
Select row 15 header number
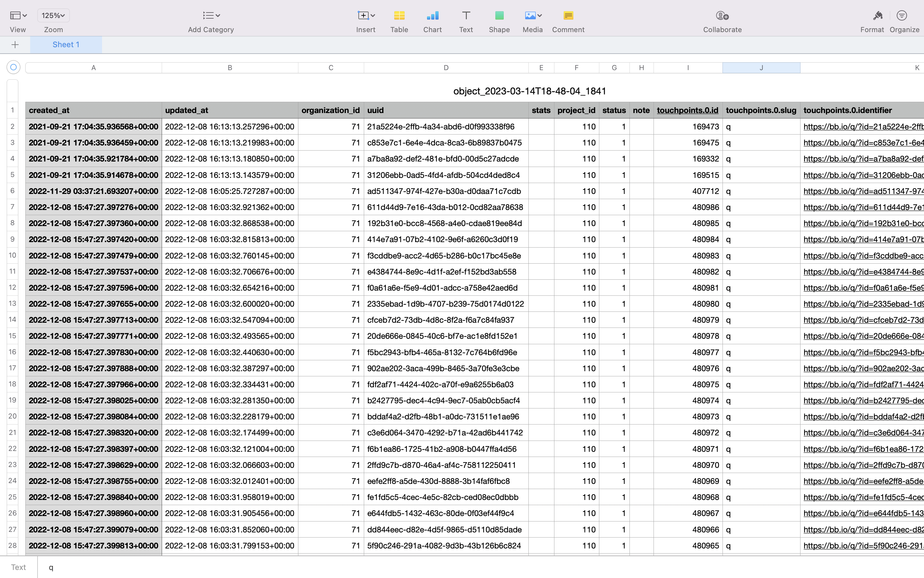pyautogui.click(x=13, y=336)
